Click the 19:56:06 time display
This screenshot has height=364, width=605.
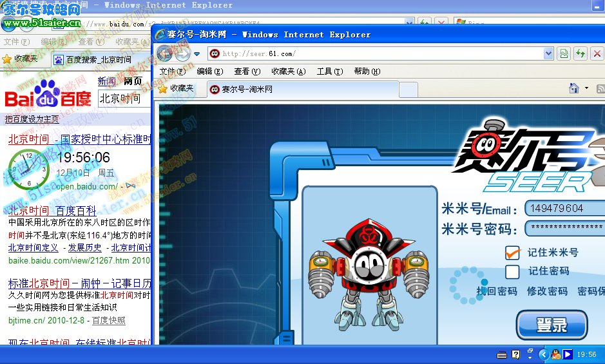[x=83, y=157]
